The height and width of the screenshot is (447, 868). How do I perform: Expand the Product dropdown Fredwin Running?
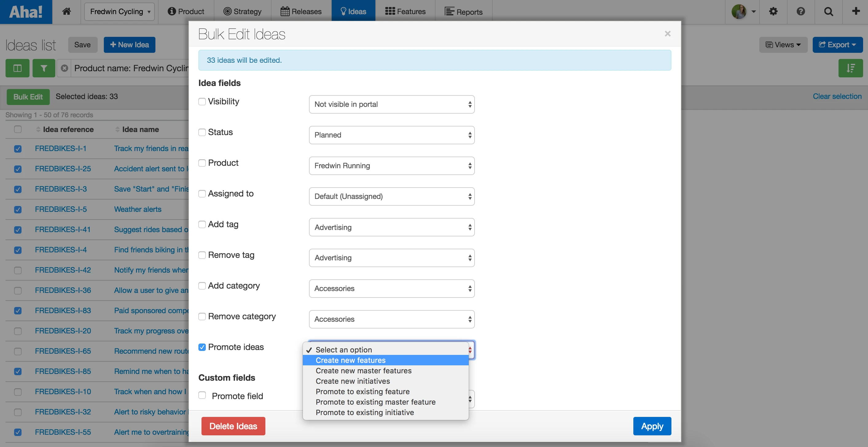(392, 166)
